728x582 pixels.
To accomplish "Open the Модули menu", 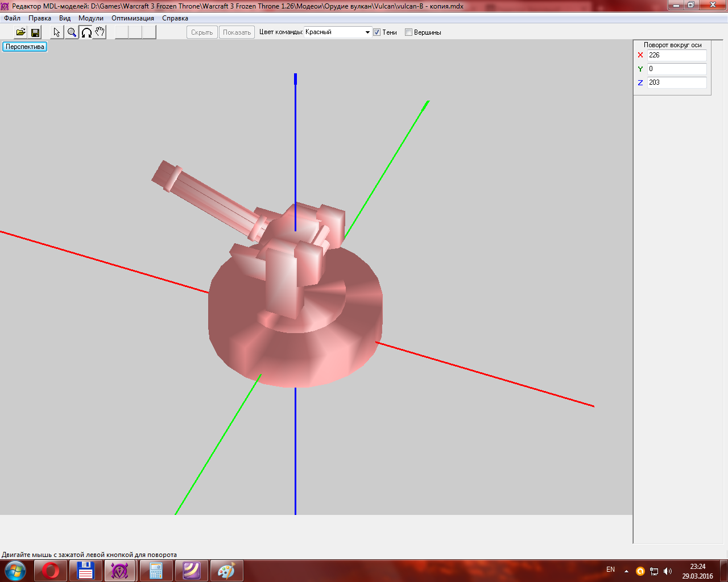I will coord(91,18).
